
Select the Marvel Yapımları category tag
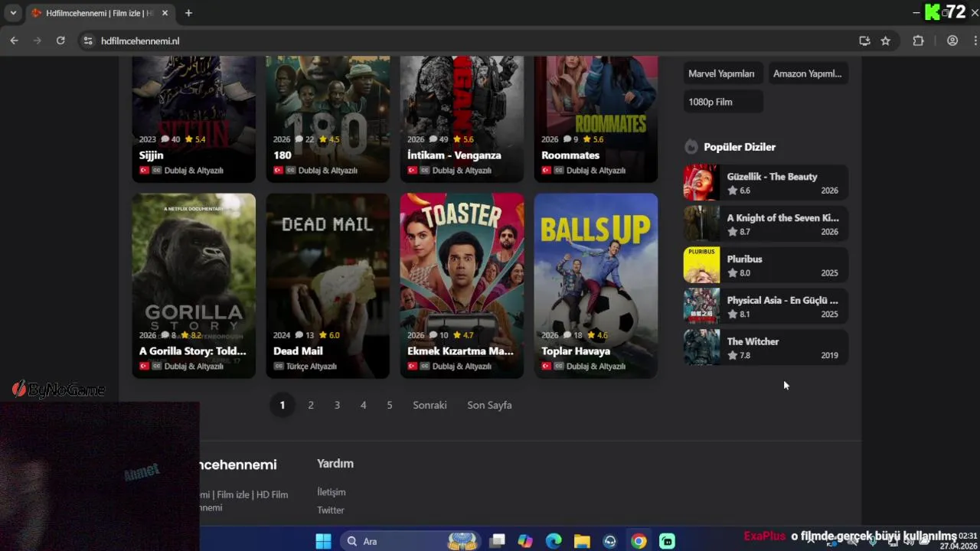coord(722,73)
